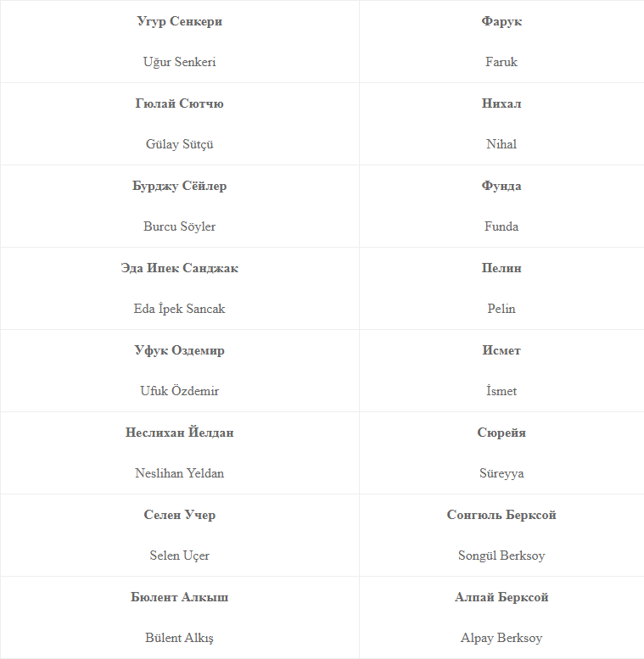The image size is (644, 659).
Task: Click the text Eda İpek Sancak
Action: click(179, 309)
